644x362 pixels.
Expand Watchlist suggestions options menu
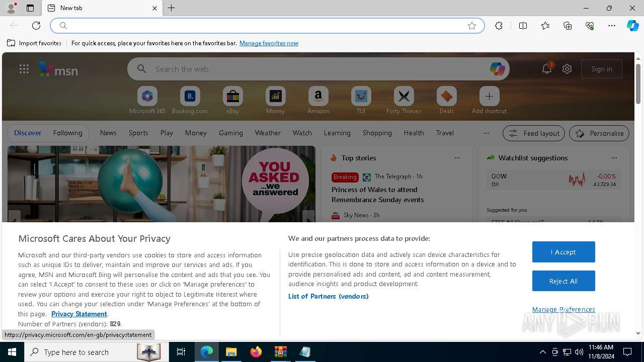coord(614,158)
